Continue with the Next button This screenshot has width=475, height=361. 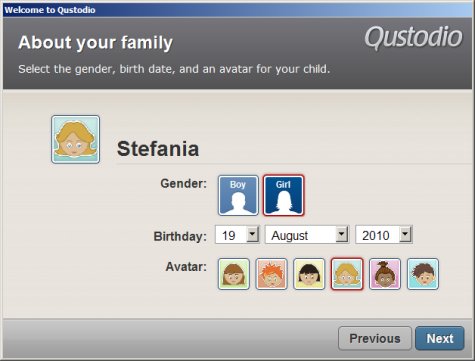440,338
